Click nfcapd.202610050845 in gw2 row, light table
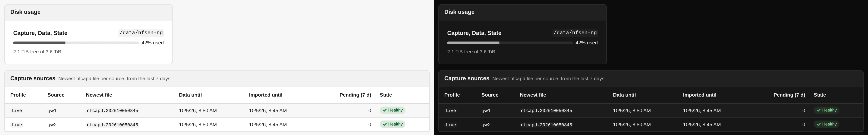 click(x=113, y=125)
